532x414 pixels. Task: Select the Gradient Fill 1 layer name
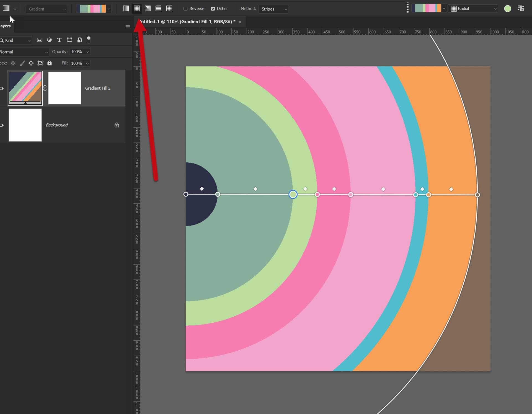click(x=97, y=88)
